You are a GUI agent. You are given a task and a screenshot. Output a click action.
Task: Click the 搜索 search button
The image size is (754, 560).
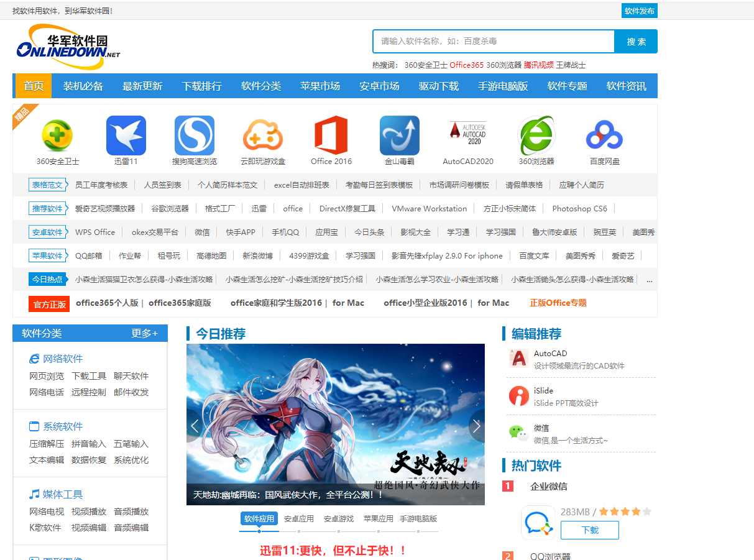(x=636, y=42)
